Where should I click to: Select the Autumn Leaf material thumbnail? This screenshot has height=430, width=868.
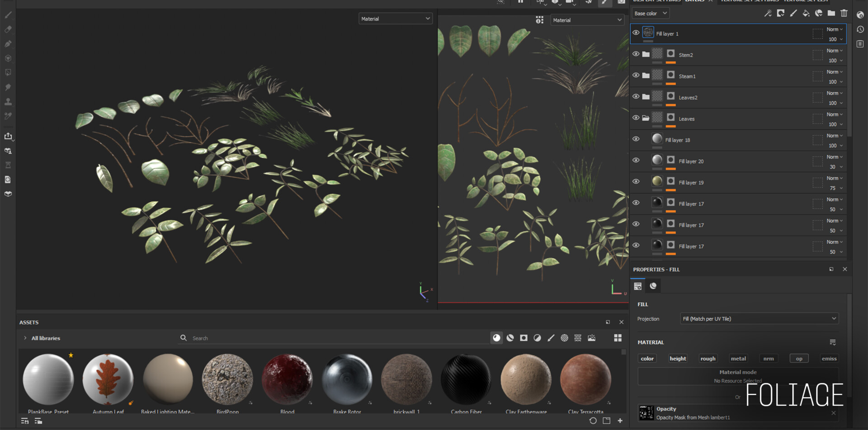coord(108,380)
